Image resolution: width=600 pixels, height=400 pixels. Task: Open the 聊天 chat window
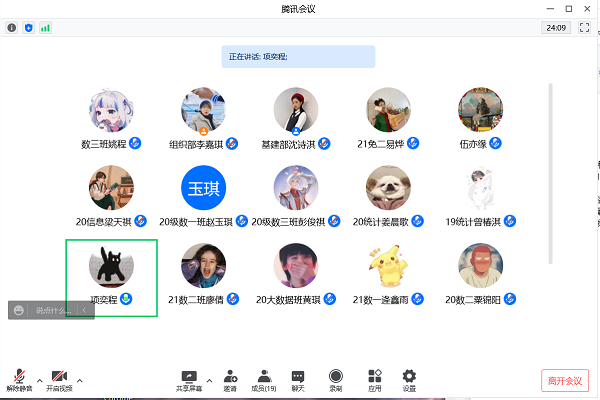[x=298, y=379]
